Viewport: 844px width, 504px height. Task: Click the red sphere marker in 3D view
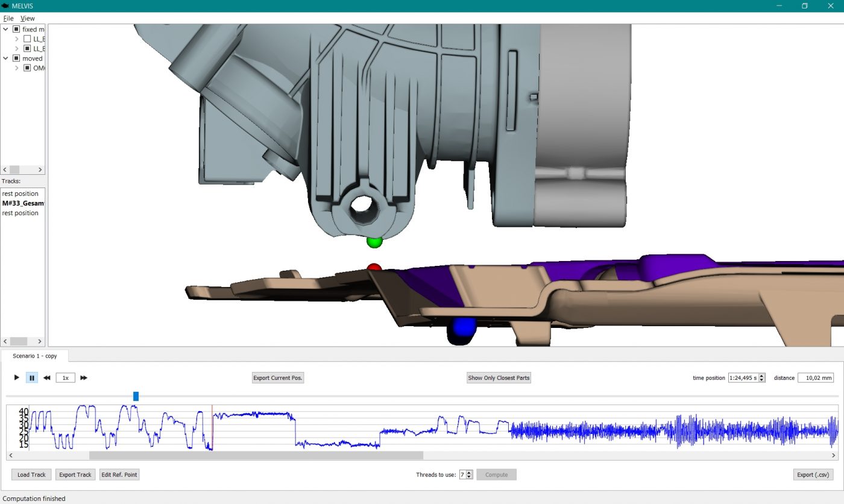[374, 268]
